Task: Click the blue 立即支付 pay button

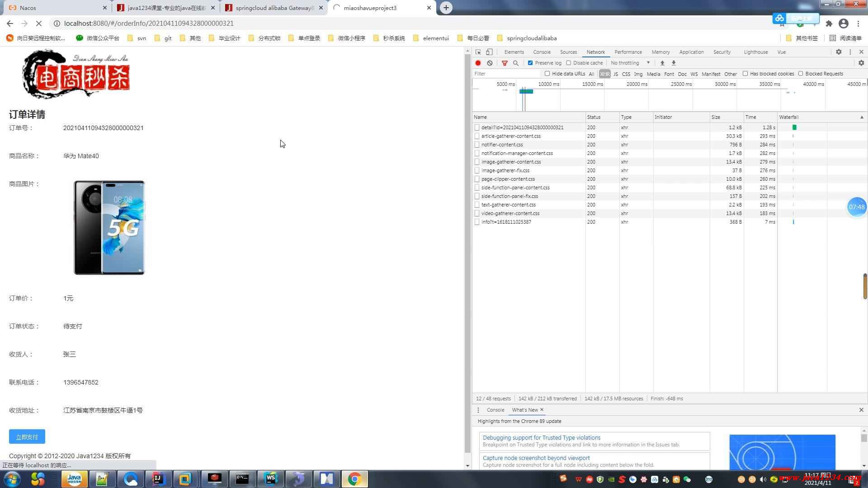Action: (27, 437)
